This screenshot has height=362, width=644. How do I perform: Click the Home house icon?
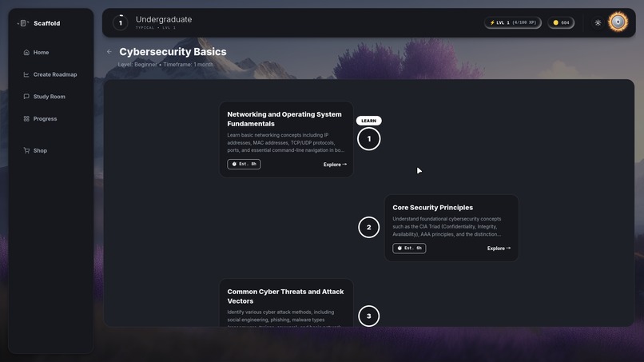[26, 52]
